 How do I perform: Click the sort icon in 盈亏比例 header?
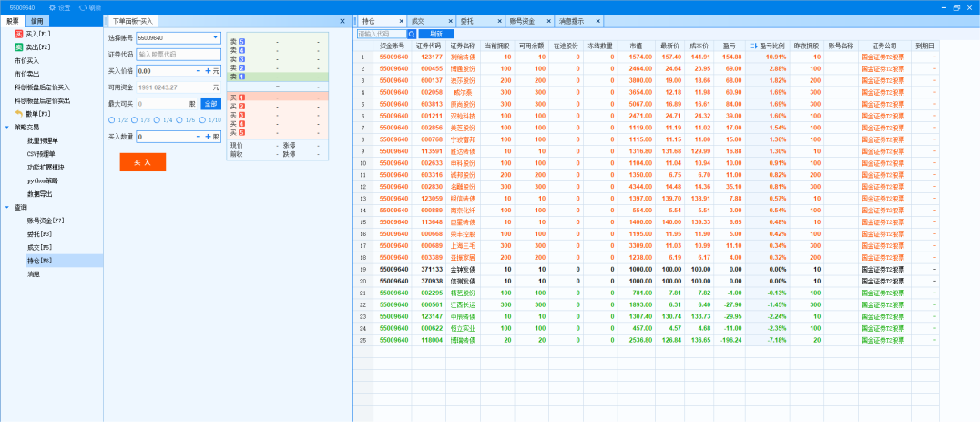[754, 46]
